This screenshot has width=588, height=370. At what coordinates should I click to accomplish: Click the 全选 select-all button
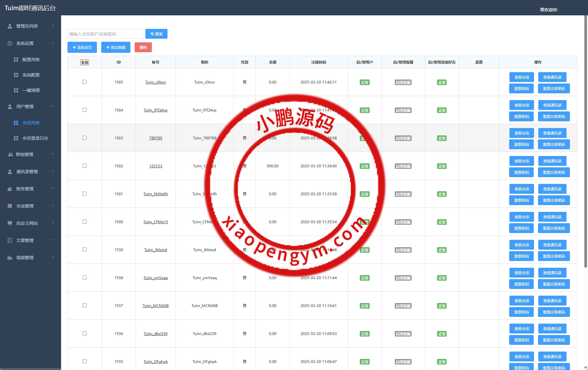(x=85, y=62)
